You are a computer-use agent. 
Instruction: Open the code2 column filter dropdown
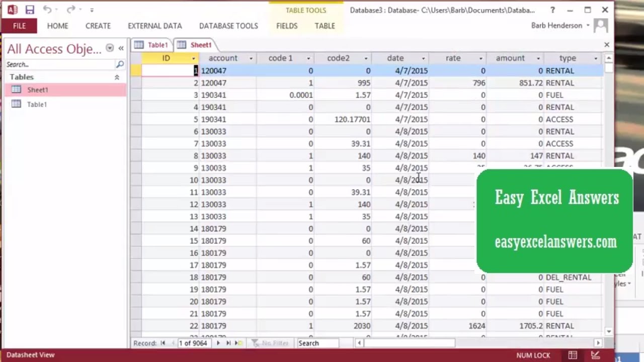[x=366, y=59]
